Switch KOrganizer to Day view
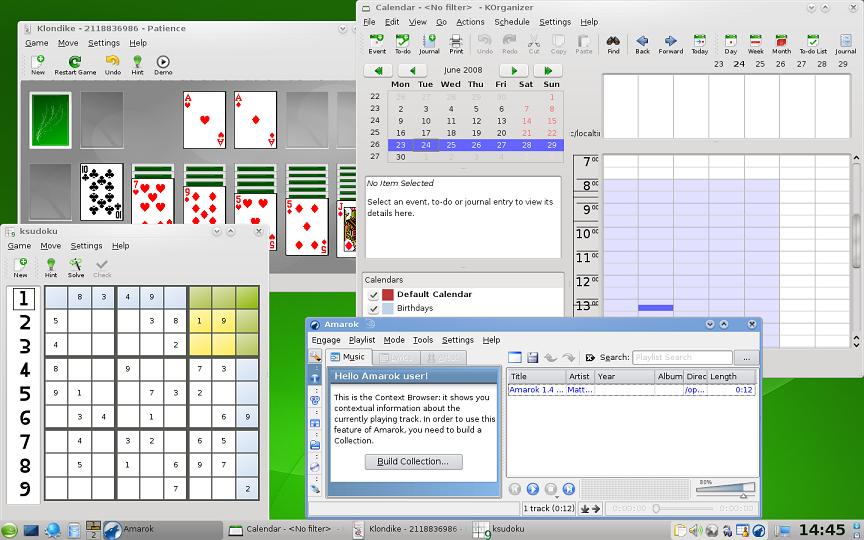This screenshot has height=540, width=864. point(731,44)
